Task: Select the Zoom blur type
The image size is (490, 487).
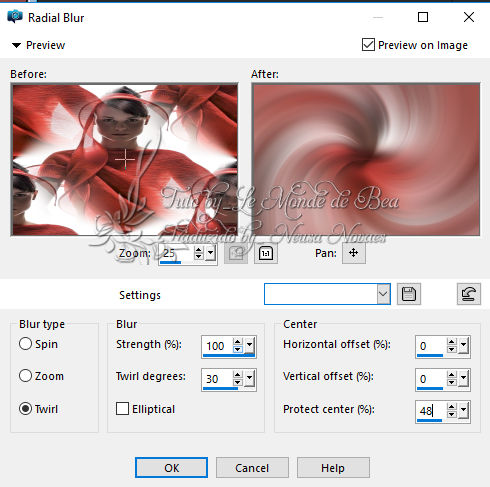Action: 25,376
